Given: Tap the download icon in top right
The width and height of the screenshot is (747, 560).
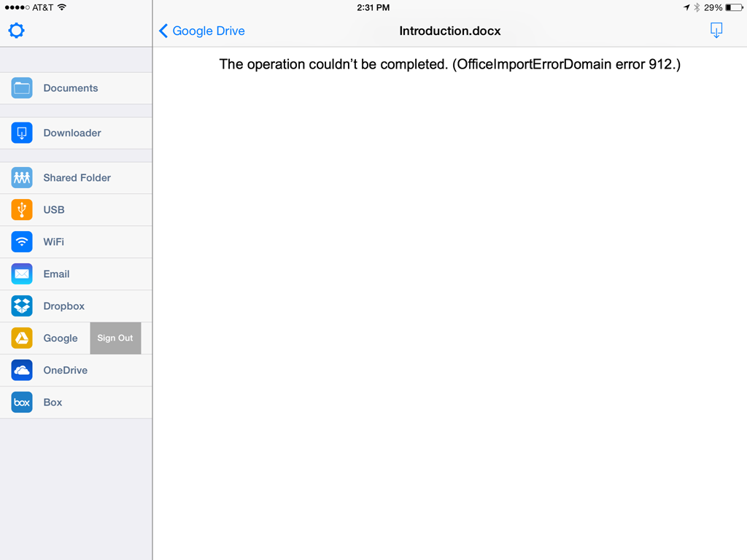Looking at the screenshot, I should click(x=716, y=31).
